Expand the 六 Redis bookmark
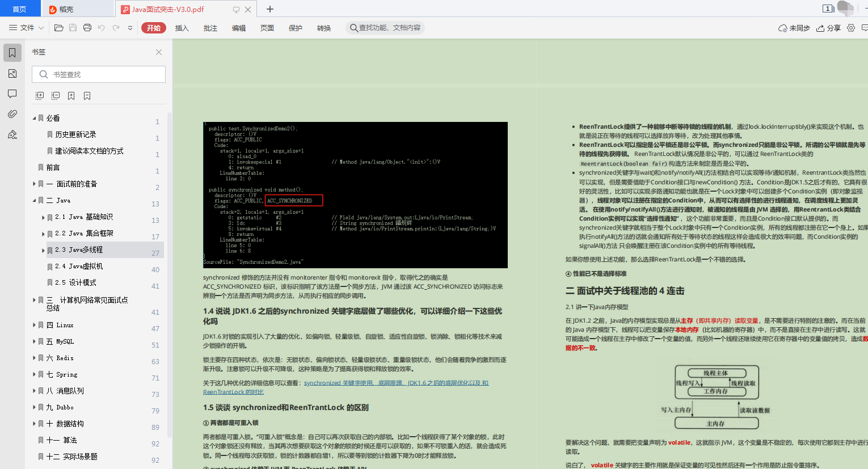 (34, 358)
